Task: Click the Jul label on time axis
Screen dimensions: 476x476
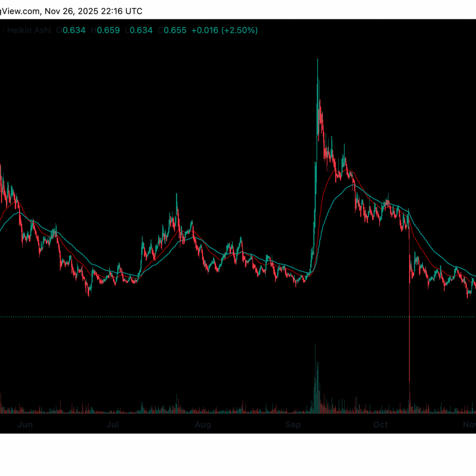Action: point(113,425)
